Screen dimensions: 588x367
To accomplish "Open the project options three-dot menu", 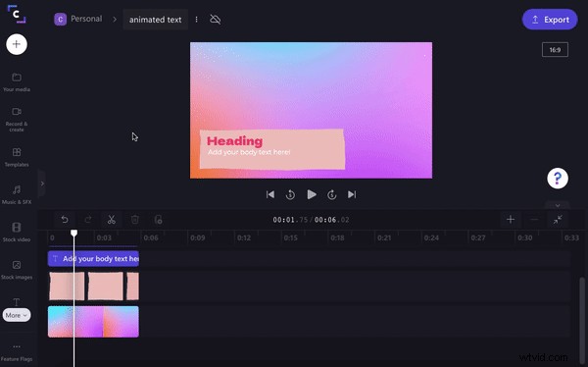I will (197, 20).
